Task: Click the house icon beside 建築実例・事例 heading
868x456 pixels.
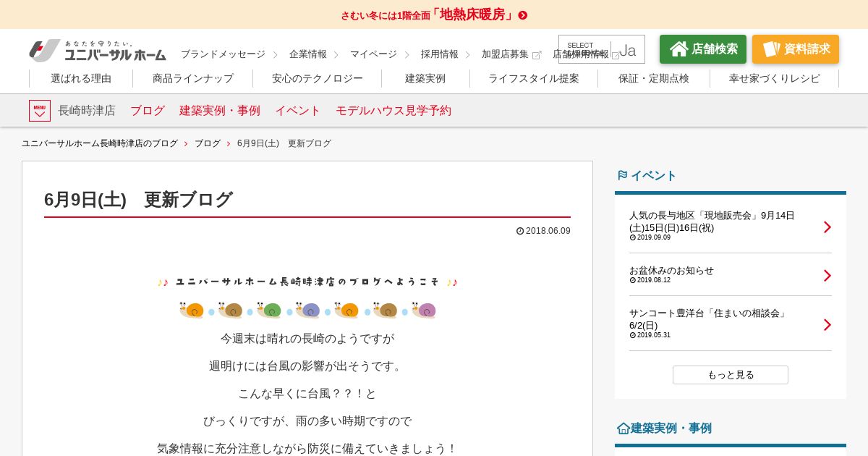Action: [x=623, y=428]
